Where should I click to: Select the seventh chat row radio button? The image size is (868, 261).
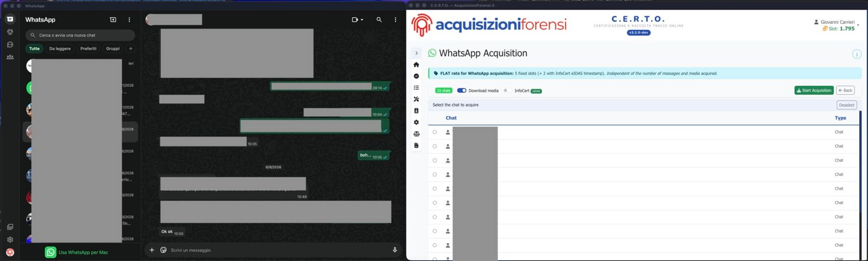click(x=435, y=217)
